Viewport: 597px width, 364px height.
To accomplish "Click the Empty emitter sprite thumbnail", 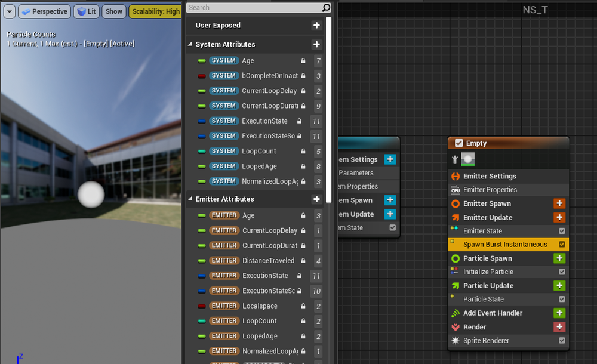I will [468, 159].
